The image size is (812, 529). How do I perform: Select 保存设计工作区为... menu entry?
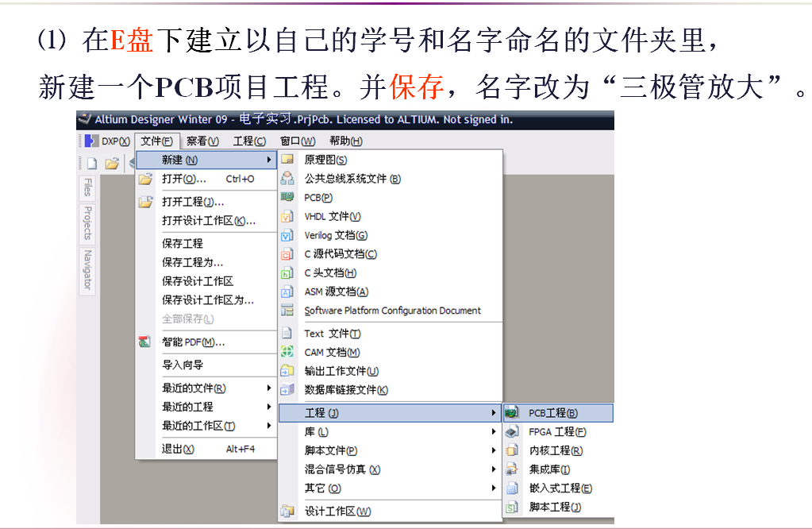[x=206, y=300]
